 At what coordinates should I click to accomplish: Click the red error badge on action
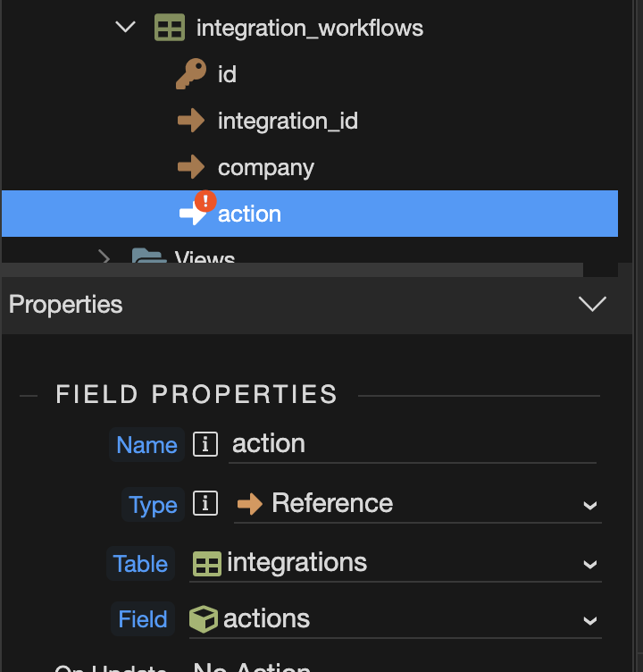[205, 201]
